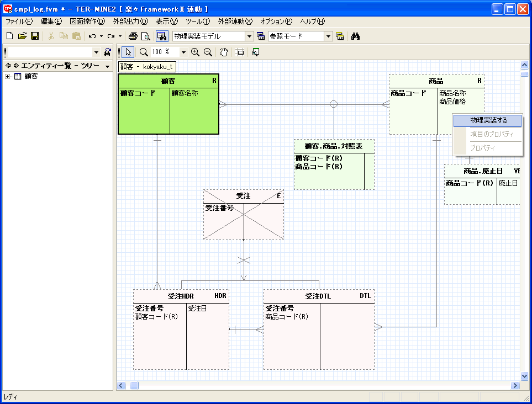Toggle the highlighted search panel icon
This screenshot has height=404, width=532.
[162, 36]
